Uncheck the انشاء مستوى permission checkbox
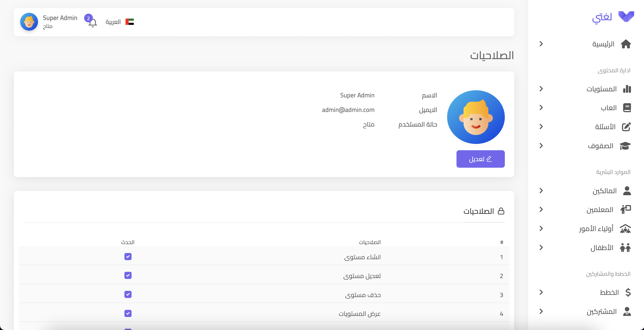644x330 pixels. tap(128, 257)
